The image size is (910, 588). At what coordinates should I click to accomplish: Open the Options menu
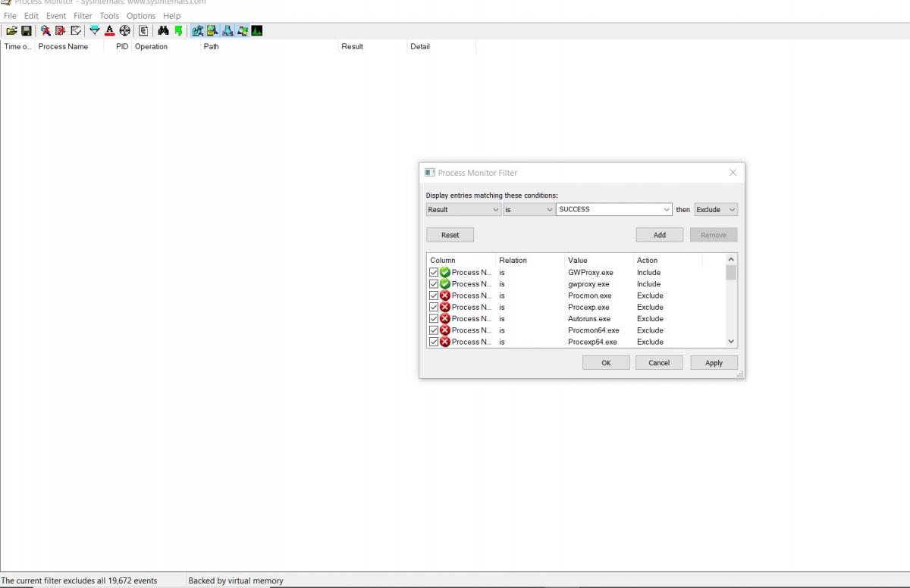point(141,15)
